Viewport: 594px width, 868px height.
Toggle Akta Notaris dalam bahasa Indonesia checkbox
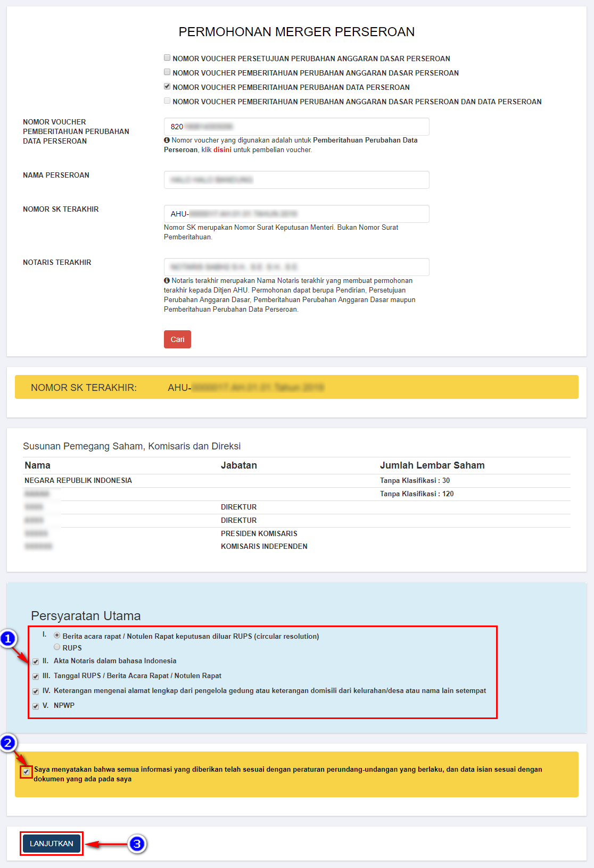(36, 662)
